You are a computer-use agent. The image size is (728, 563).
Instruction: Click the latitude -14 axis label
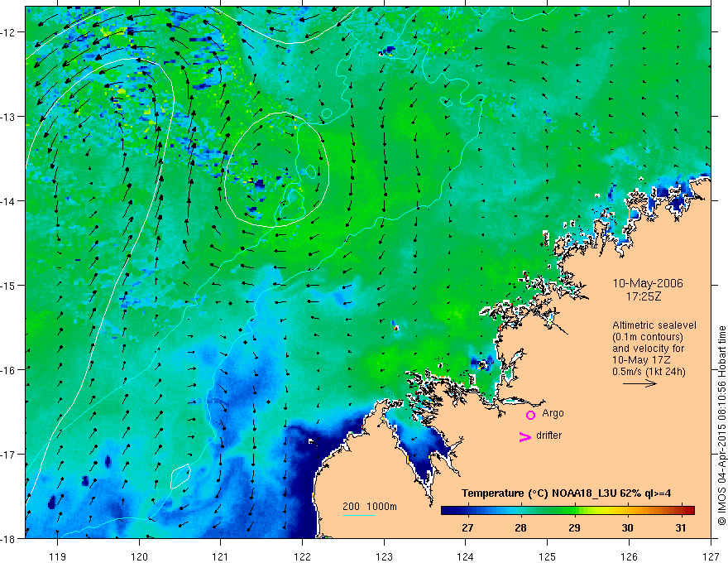click(x=8, y=201)
